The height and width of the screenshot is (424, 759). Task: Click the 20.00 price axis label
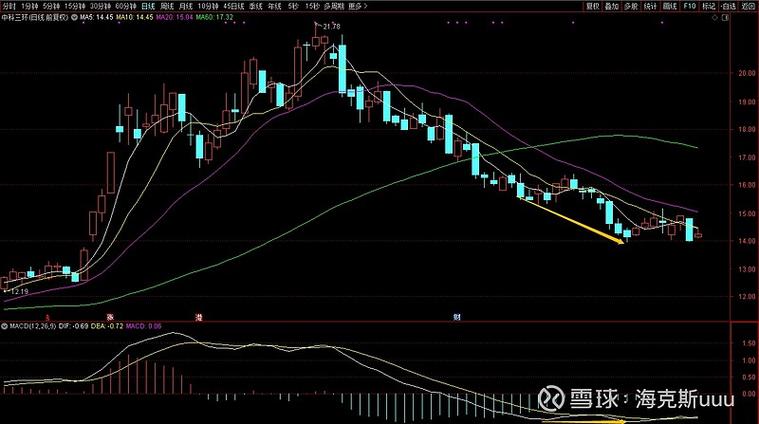click(x=746, y=73)
